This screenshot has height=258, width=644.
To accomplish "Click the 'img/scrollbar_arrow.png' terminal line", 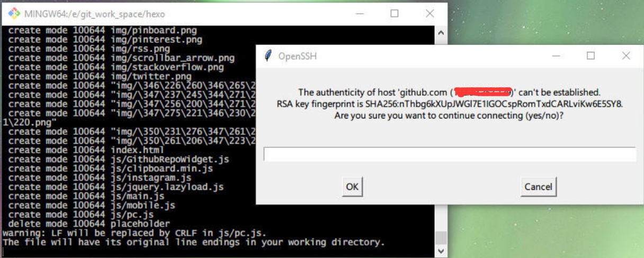I will pyautogui.click(x=122, y=58).
